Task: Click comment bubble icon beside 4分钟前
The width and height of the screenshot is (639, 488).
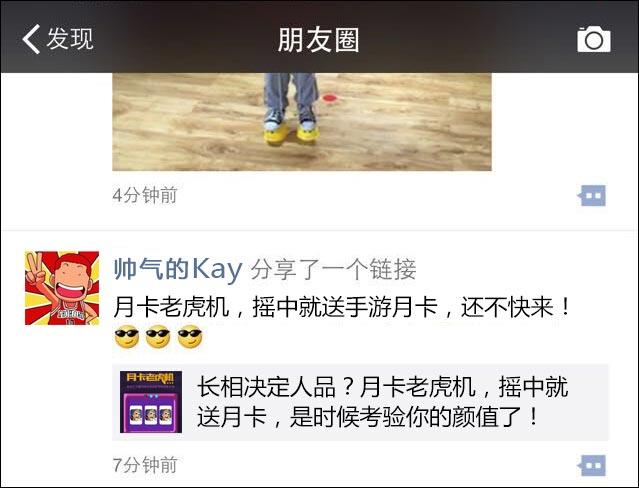Action: click(x=592, y=196)
